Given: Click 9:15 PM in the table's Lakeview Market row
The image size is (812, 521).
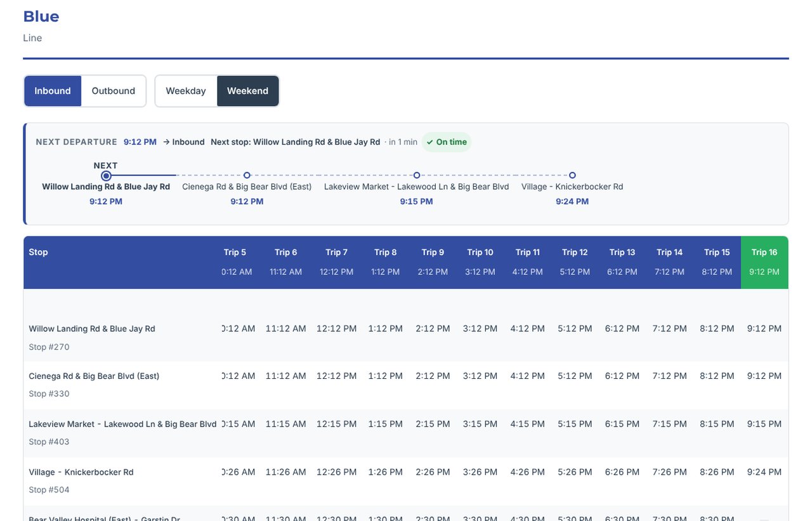Looking at the screenshot, I should [764, 424].
